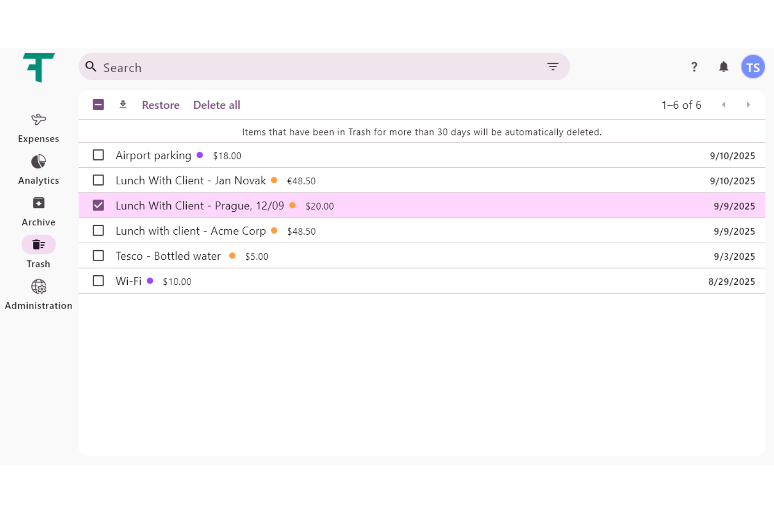Screen dimensions: 774x532
Task: Open the Analytics pie chart icon
Action: click(39, 162)
